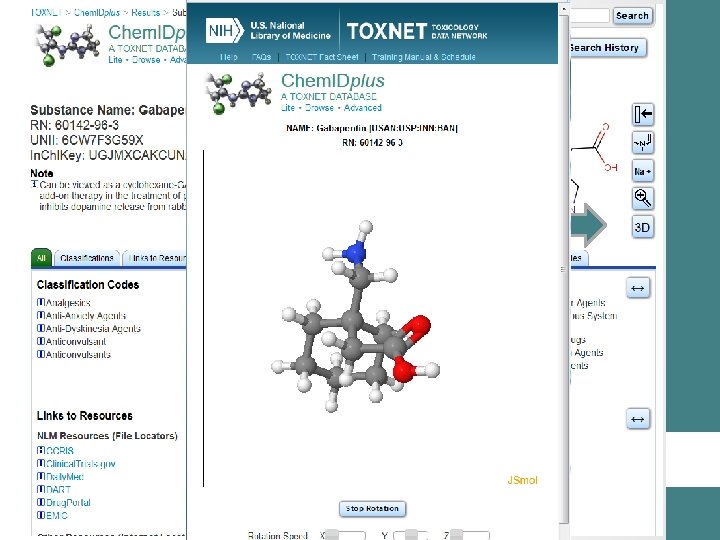Viewport: 720px width, 540px height.
Task: Open the DailyMed resource link
Action: tap(65, 476)
